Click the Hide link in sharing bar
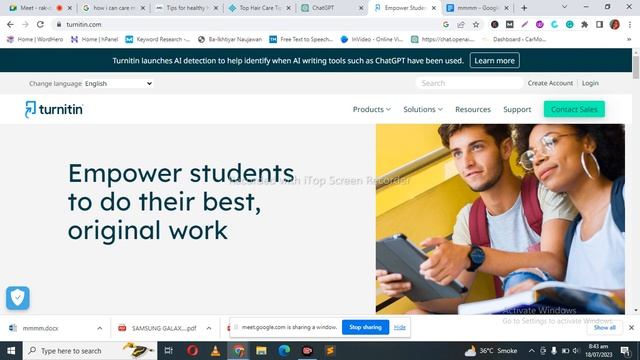640x360 pixels. click(400, 327)
